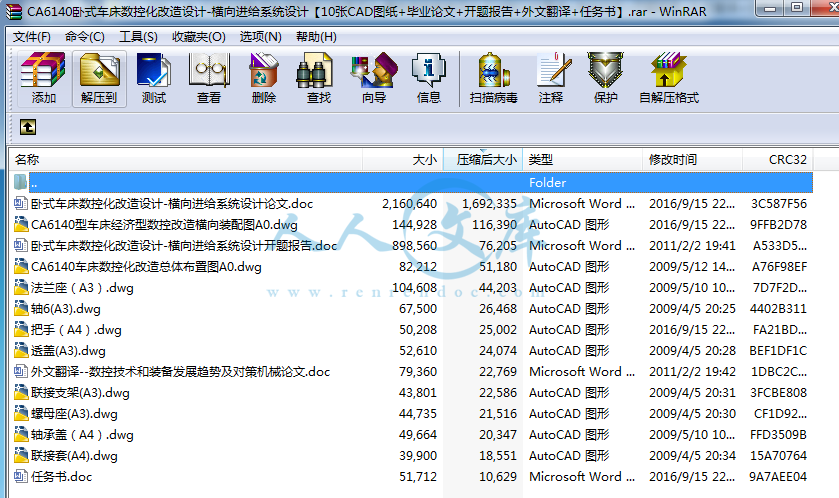The height and width of the screenshot is (498, 839).
Task: Click CRC32 value BEF1DF1C
Action: coord(778,350)
